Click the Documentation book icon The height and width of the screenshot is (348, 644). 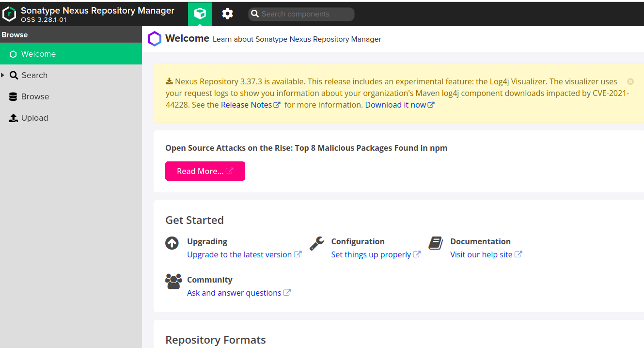point(436,243)
